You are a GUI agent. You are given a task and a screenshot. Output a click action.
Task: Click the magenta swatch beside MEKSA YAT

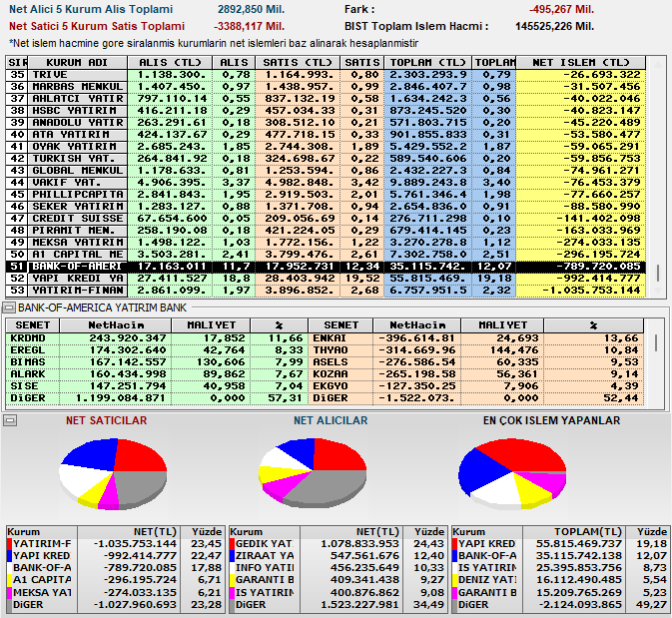(x=9, y=593)
